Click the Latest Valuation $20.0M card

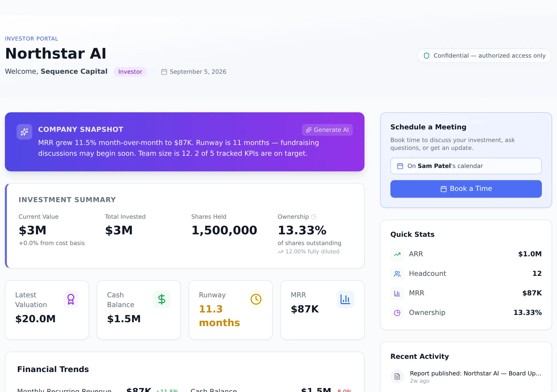tap(47, 310)
